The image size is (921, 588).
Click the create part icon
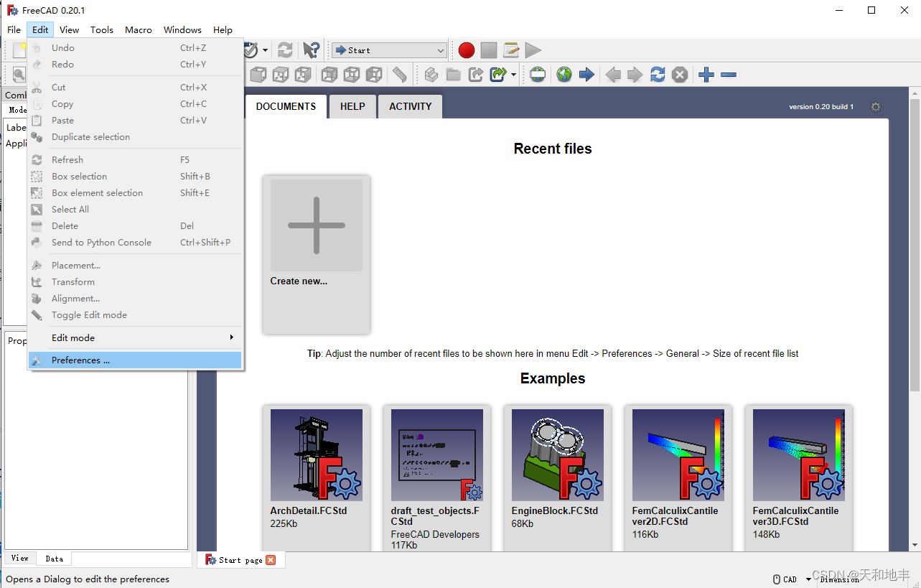click(x=431, y=75)
